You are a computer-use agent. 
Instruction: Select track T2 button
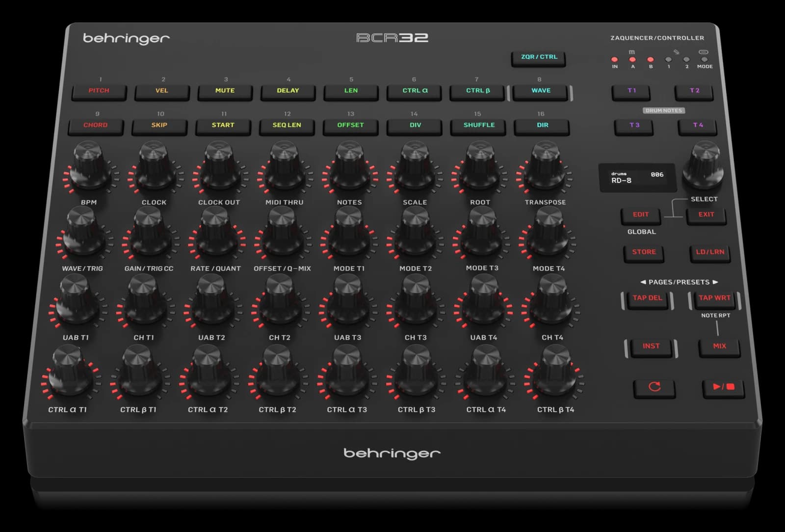694,91
